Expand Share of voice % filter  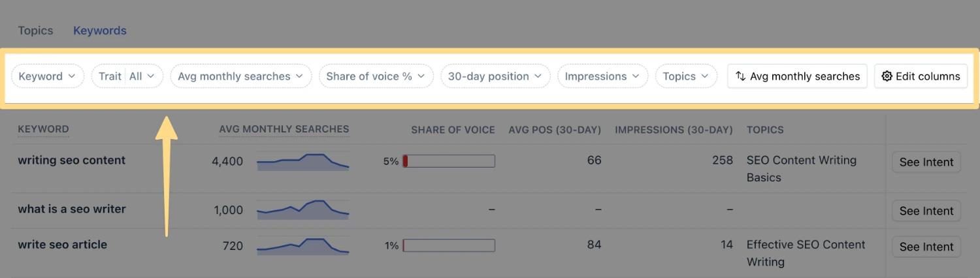(375, 76)
